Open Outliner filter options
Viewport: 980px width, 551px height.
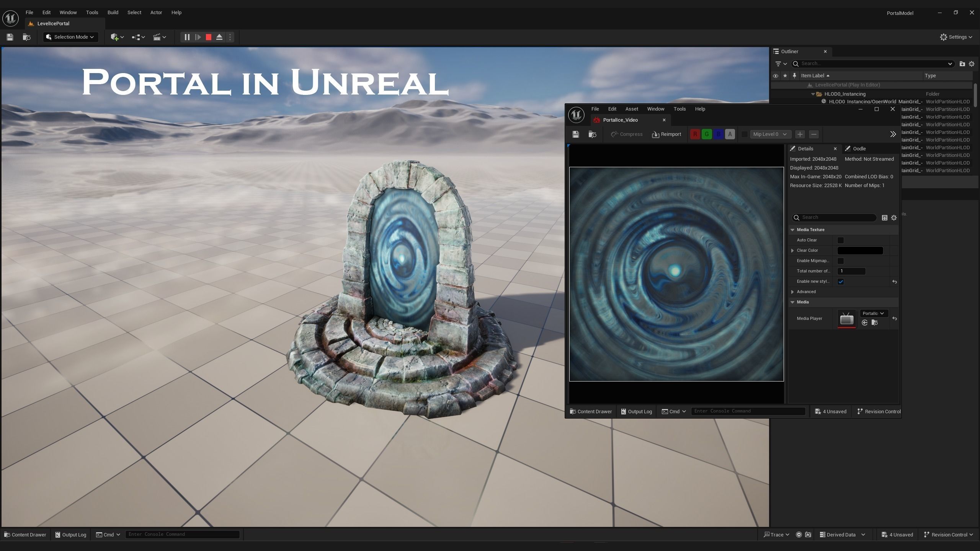tap(781, 64)
